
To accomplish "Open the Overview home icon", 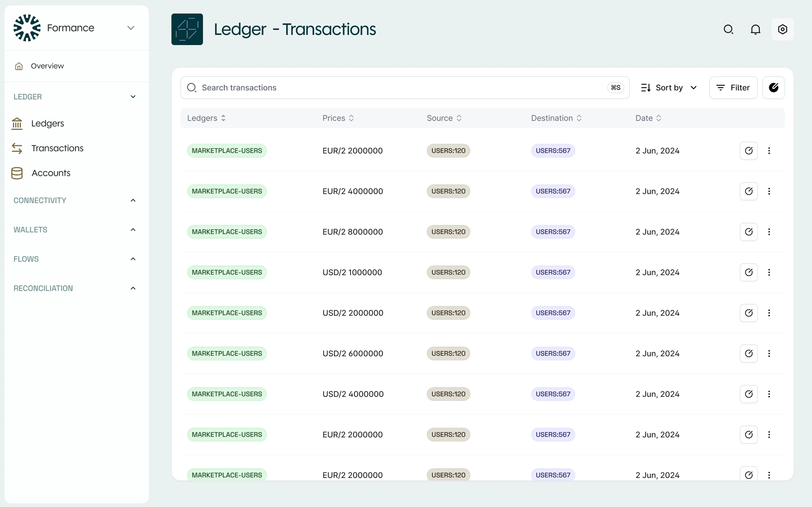I will [19, 66].
